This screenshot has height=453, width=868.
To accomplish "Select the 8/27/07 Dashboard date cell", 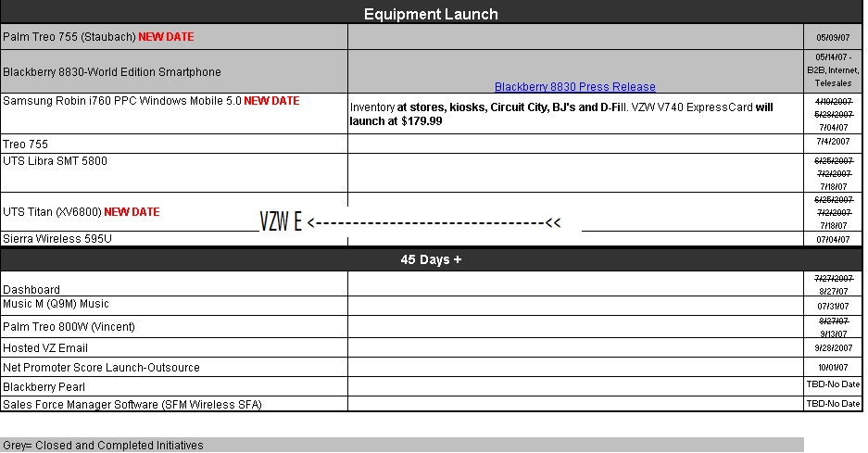I will [833, 283].
